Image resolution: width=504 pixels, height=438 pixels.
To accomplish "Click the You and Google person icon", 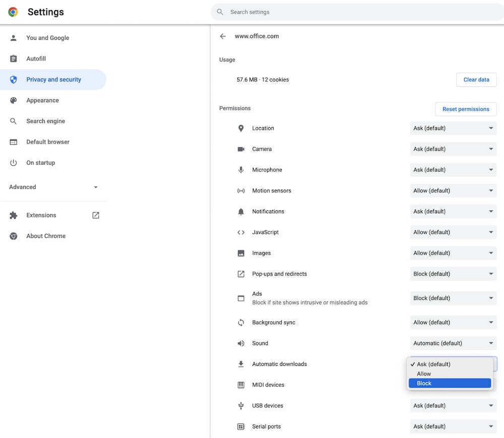I will (13, 38).
